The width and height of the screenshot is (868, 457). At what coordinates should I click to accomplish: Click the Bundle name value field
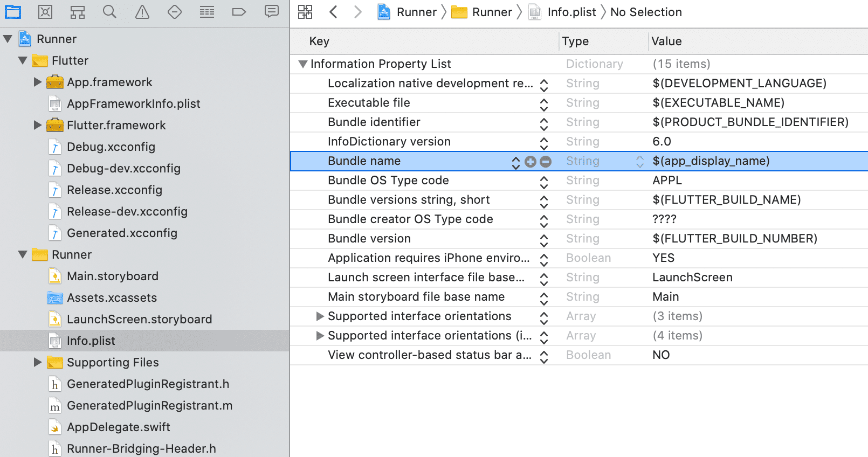(x=711, y=161)
